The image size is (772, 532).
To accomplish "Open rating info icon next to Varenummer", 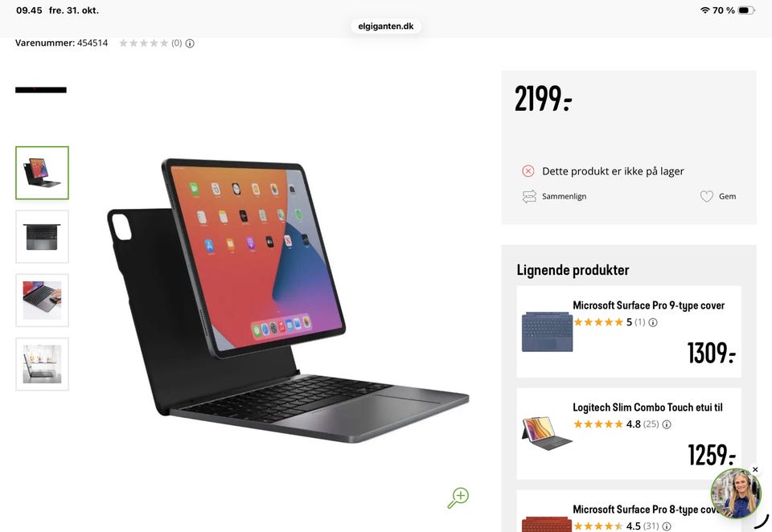I will point(190,43).
